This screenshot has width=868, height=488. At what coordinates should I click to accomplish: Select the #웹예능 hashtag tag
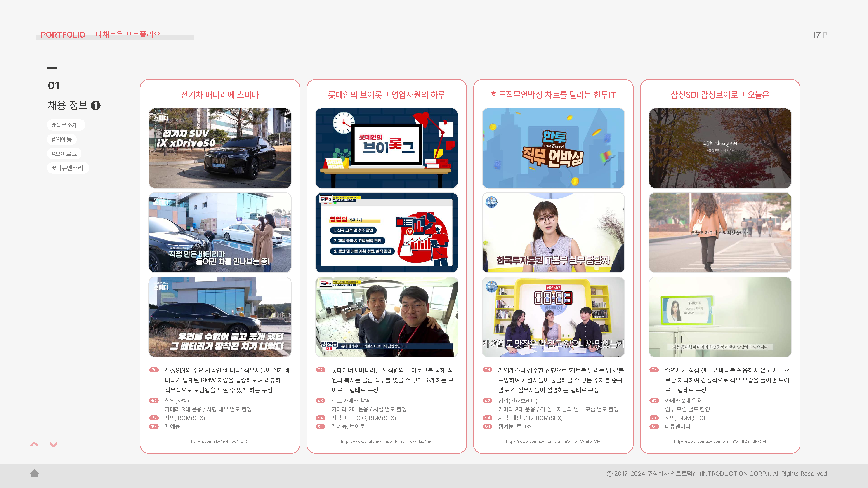(x=62, y=139)
